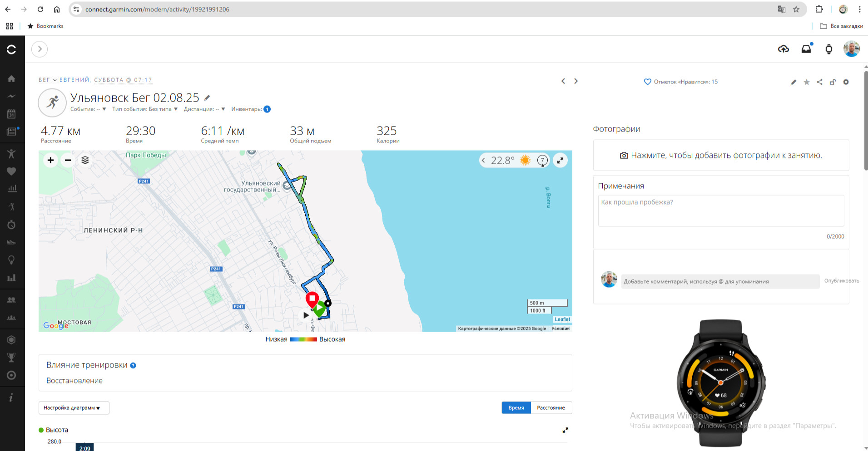Open the Home dashboard in sidebar
This screenshot has height=451, width=868.
pyautogui.click(x=11, y=78)
